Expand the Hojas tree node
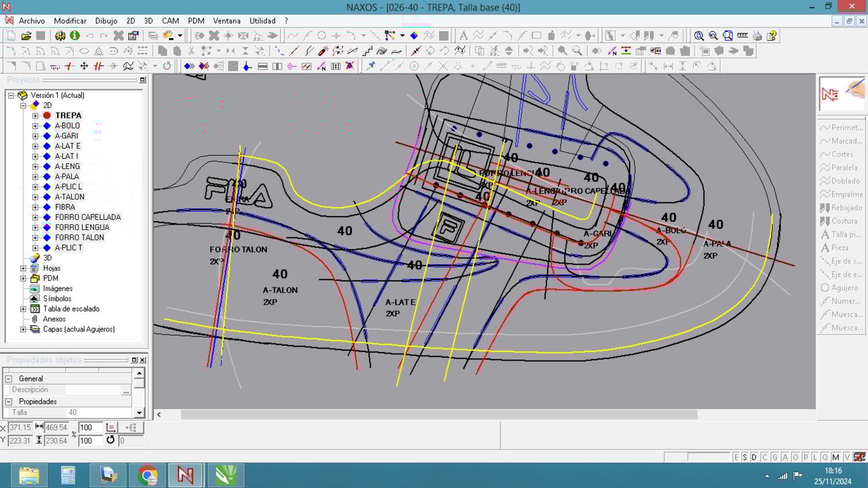The height and width of the screenshot is (488, 868). [23, 268]
